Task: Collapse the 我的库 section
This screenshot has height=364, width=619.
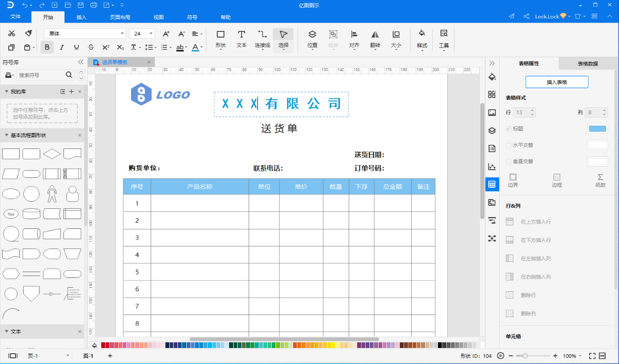Action: point(7,91)
